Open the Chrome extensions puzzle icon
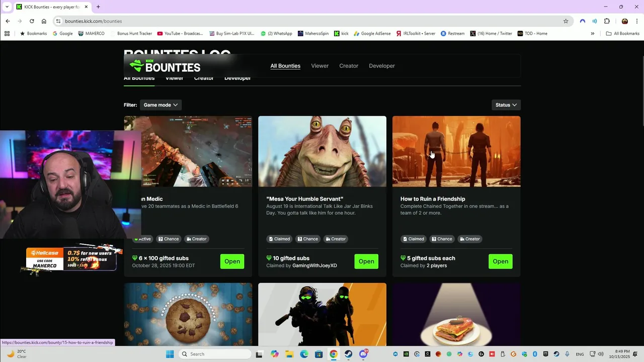This screenshot has width=644, height=362. [x=607, y=21]
